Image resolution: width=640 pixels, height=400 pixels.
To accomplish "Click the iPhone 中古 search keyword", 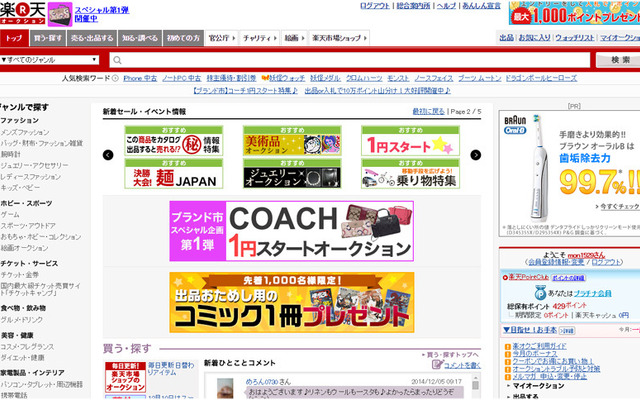I will [140, 78].
